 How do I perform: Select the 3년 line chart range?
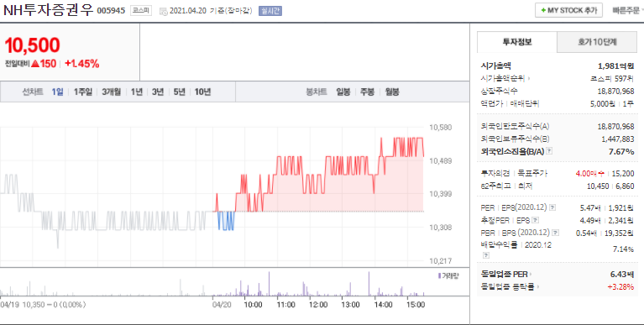point(158,92)
